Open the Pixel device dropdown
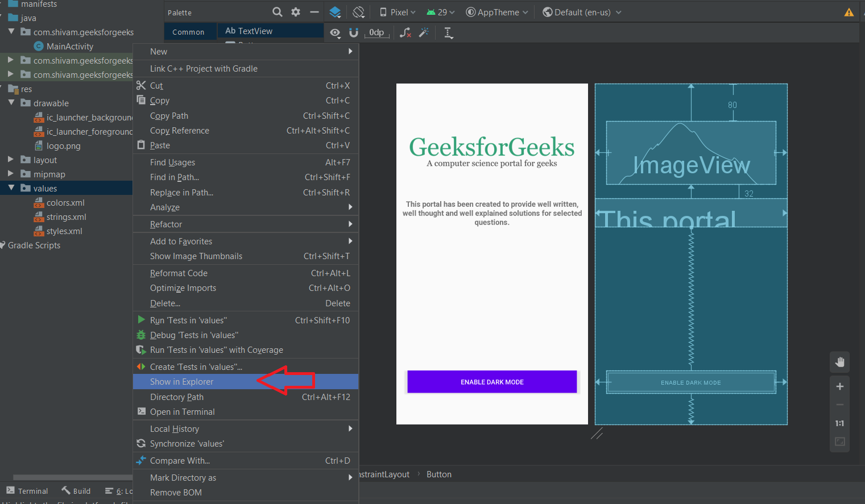The width and height of the screenshot is (865, 504). [398, 13]
